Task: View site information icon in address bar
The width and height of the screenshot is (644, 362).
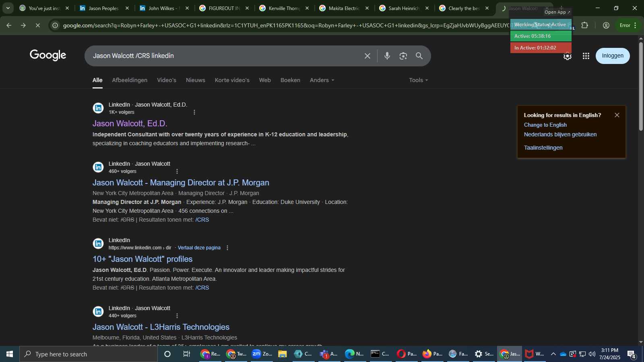Action: coord(56,25)
